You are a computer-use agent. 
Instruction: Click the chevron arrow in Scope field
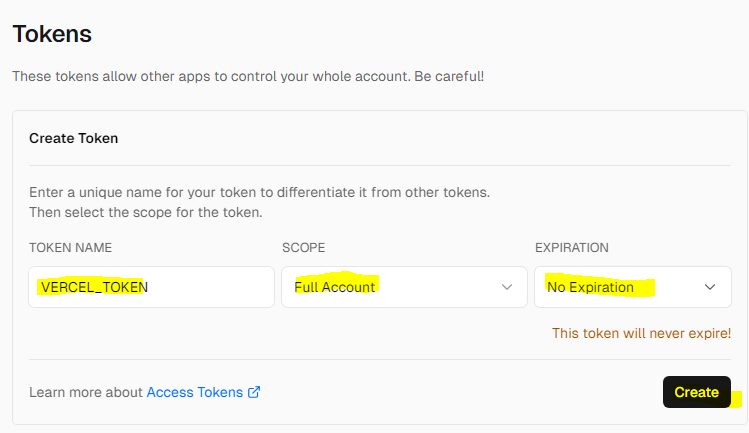[x=507, y=287]
